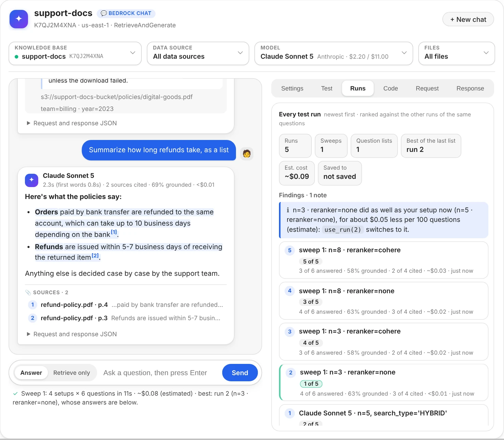504x440 pixels.
Task: Click the Est. cost ~$0.09 card
Action: point(297,173)
